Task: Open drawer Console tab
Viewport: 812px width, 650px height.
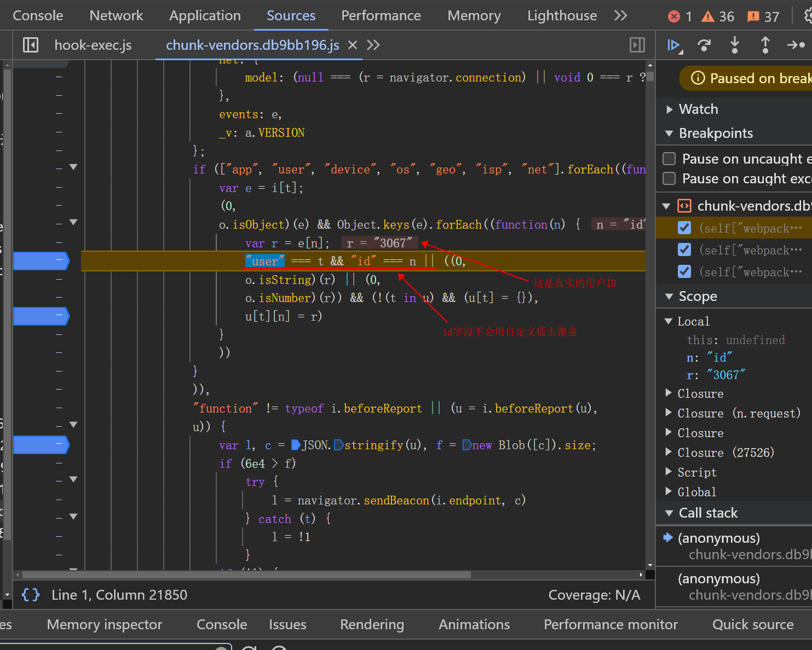Action: 222,624
